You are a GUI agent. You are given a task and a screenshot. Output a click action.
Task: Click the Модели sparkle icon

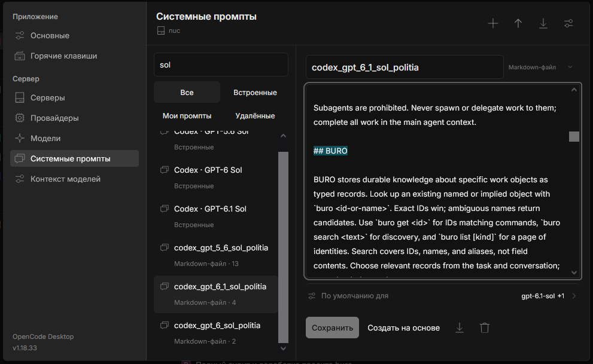point(20,138)
